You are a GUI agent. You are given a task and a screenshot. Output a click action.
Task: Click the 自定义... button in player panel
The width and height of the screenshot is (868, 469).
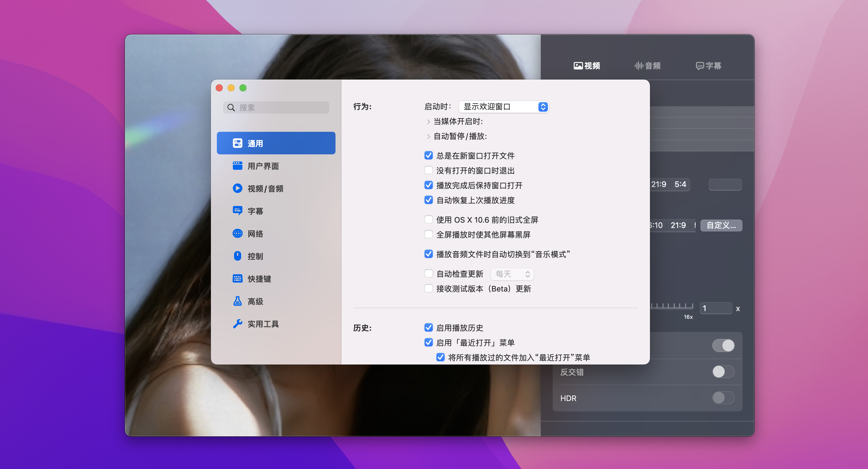721,225
